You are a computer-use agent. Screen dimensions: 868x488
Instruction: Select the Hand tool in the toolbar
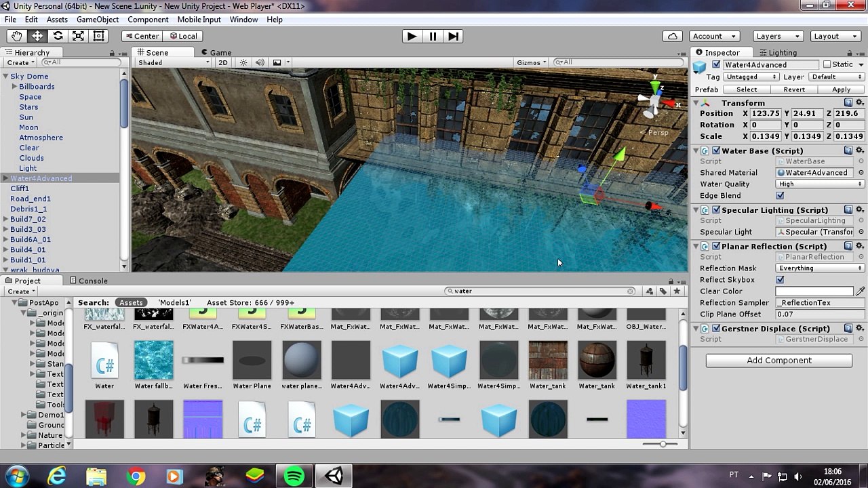16,36
